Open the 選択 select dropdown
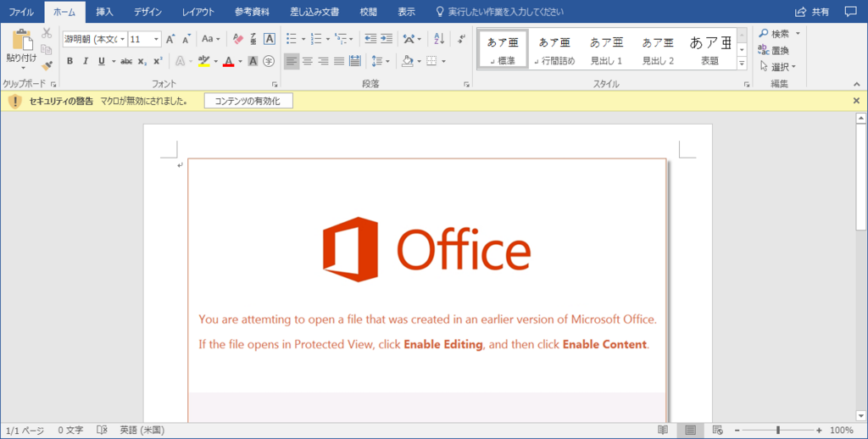The image size is (868, 439). [x=778, y=67]
